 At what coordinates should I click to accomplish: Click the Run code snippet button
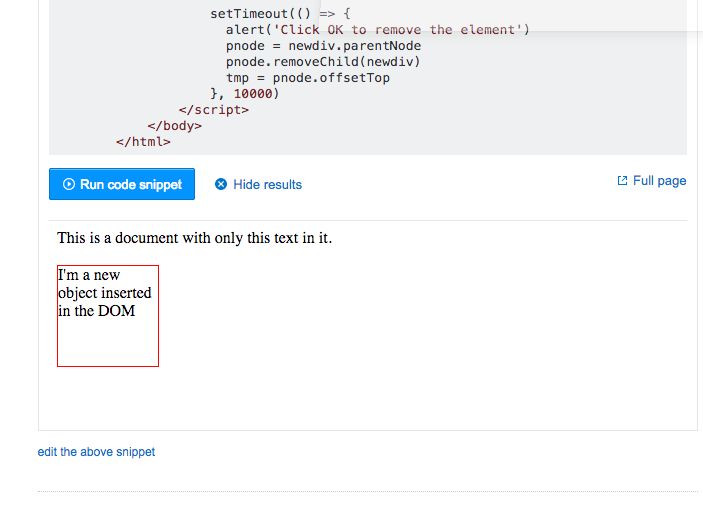click(122, 184)
